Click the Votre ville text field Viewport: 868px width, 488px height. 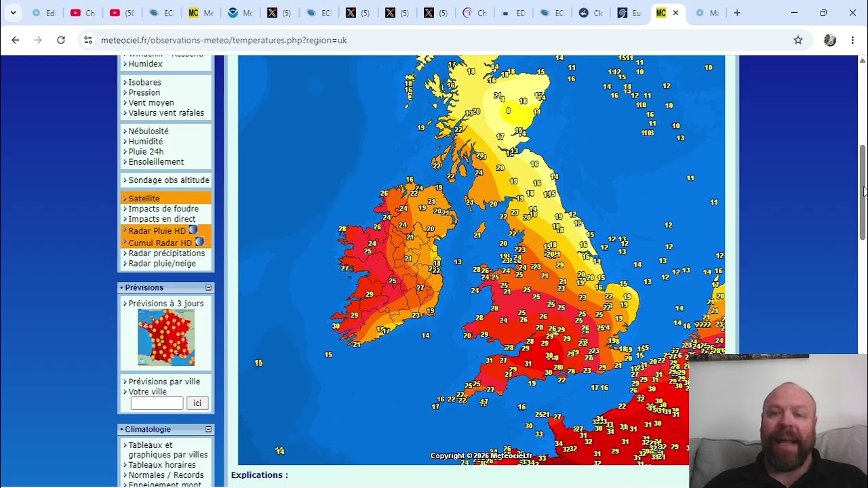pyautogui.click(x=157, y=403)
